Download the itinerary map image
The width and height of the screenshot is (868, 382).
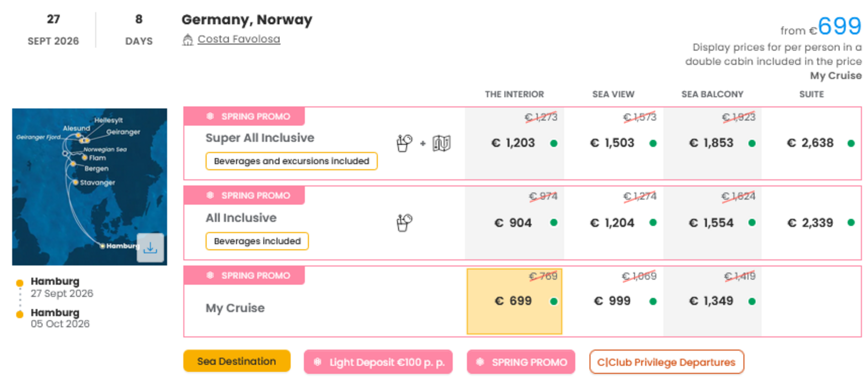[150, 247]
